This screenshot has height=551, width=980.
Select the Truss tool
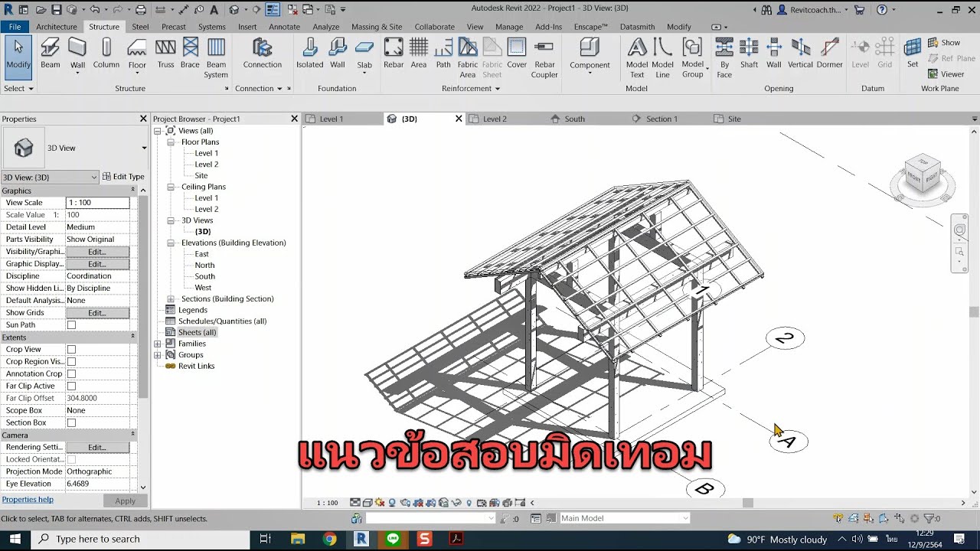coord(165,54)
